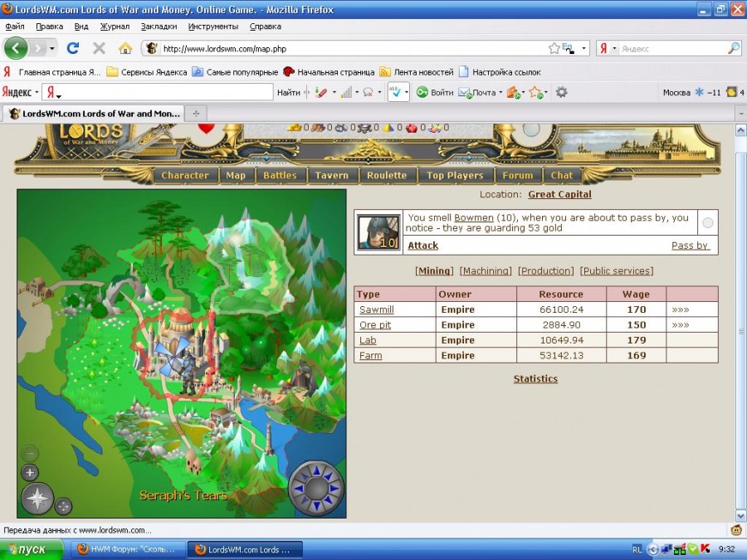This screenshot has width=747, height=560.
Task: Click the Yandex search magnifier icon
Action: (735, 48)
